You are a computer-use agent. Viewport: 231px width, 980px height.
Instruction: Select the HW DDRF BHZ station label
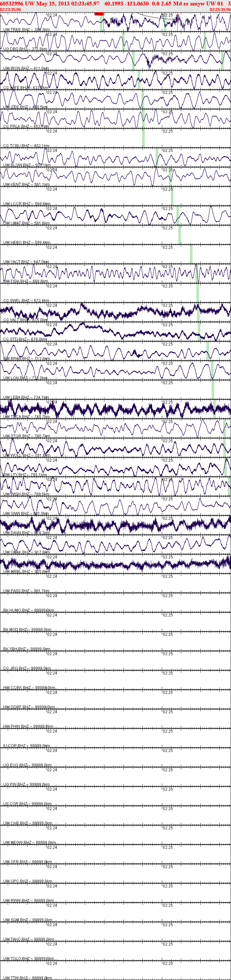29,707
